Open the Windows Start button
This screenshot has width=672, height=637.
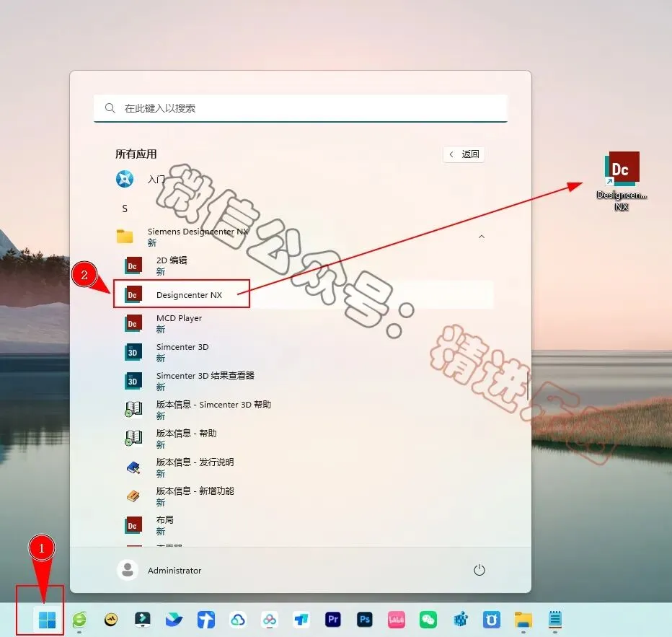47,620
